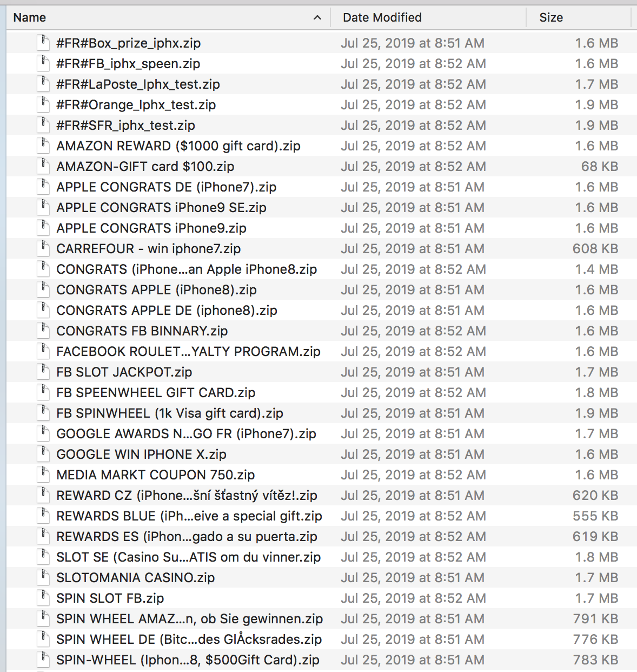This screenshot has width=637, height=672.
Task: Select SPIN WHEEL DE (Bitc...des Glücksrades.zip name
Action: 189,639
